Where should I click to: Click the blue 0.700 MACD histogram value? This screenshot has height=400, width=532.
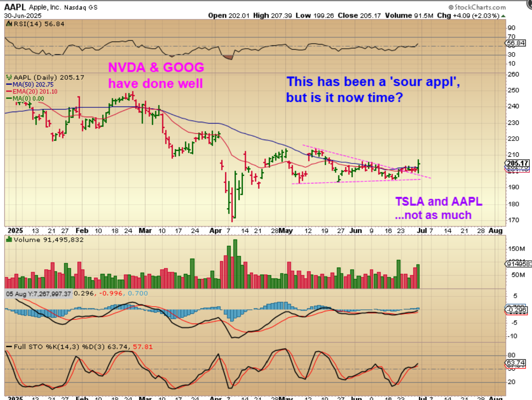pyautogui.click(x=138, y=293)
